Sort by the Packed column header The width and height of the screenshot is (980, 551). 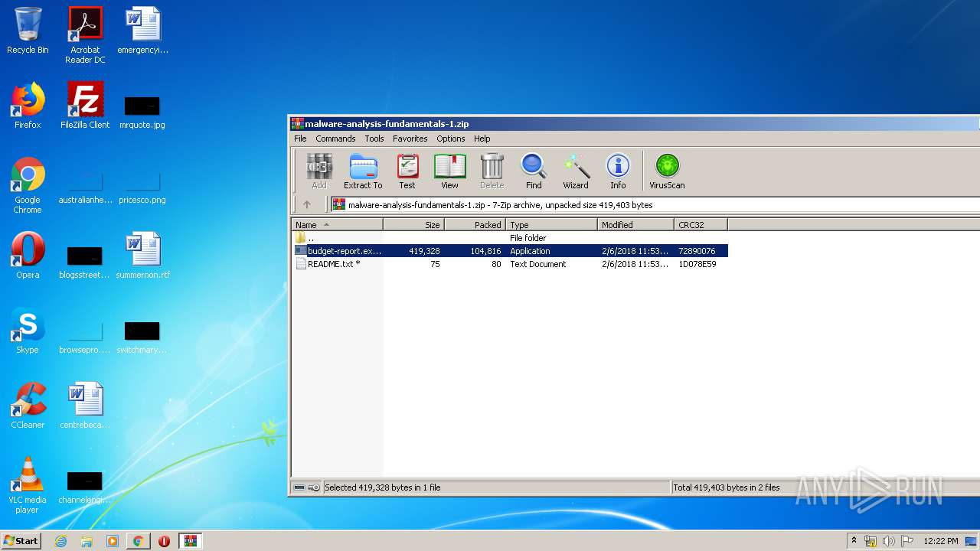click(x=475, y=225)
